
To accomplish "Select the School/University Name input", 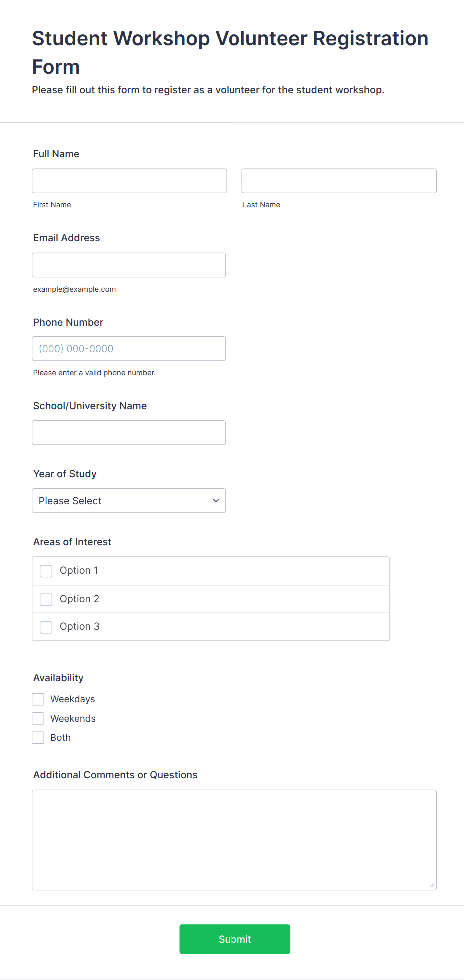I will pyautogui.click(x=129, y=433).
